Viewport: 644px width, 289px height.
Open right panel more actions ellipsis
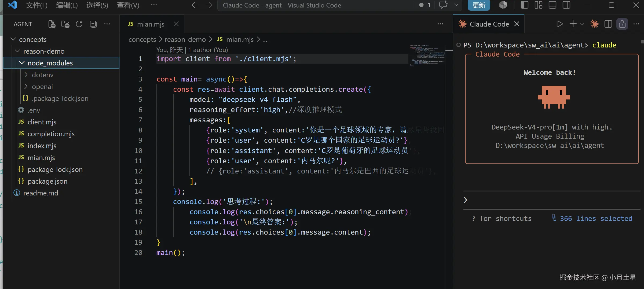pos(636,24)
